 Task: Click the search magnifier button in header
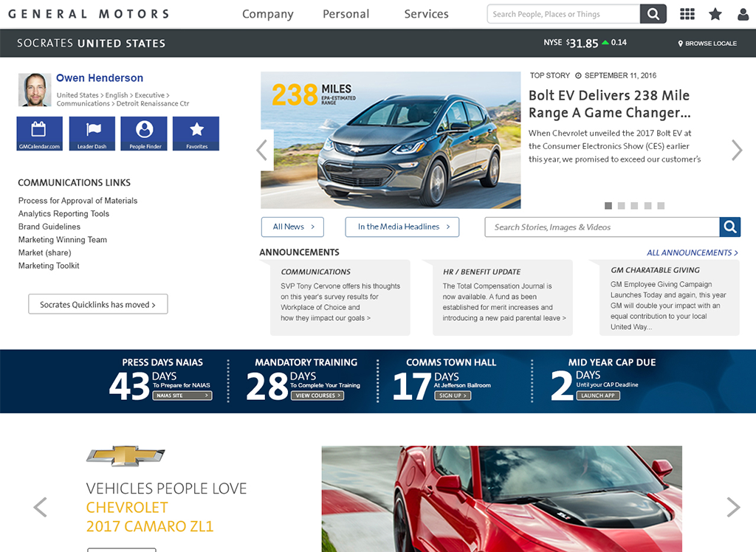[x=653, y=14]
